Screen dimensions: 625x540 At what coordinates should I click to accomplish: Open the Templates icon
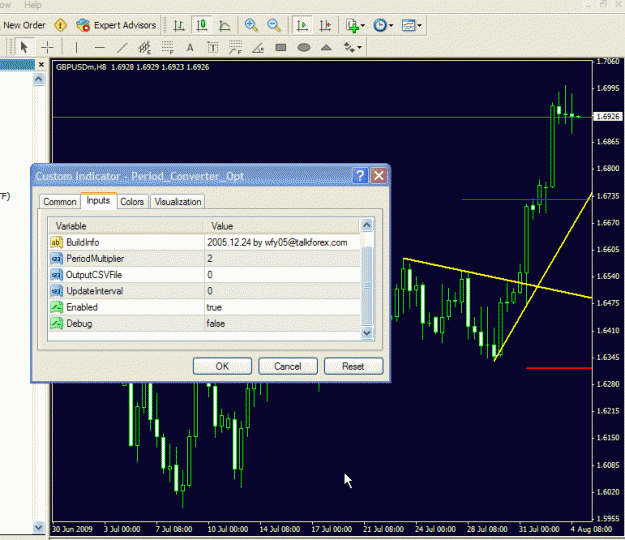409,26
